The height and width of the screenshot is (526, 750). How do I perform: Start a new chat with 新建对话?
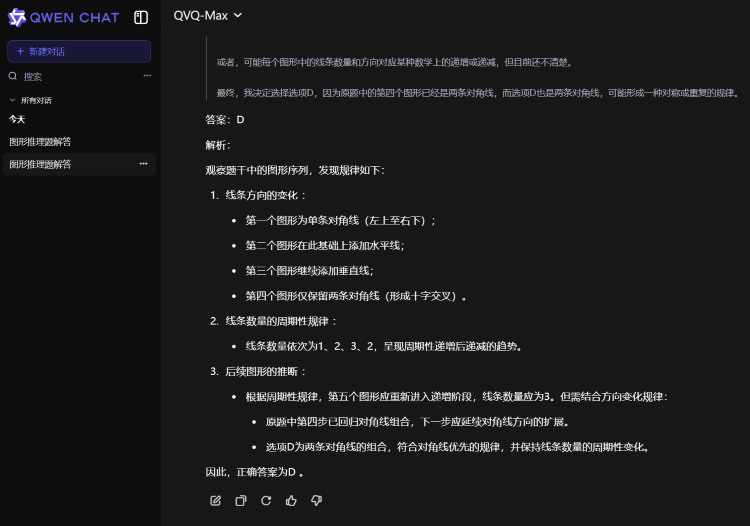pos(79,51)
